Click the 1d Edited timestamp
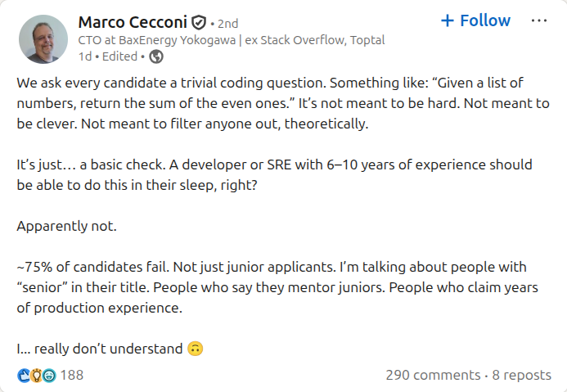Viewport: 567px width, 392px height. (110, 56)
